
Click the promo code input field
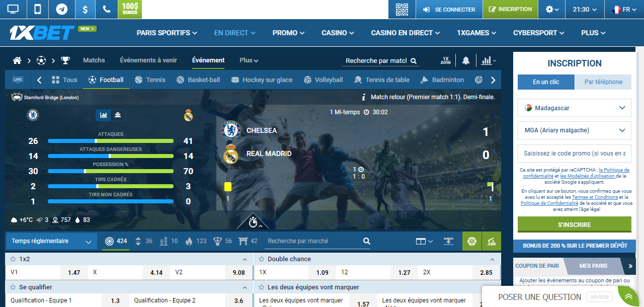tap(574, 153)
